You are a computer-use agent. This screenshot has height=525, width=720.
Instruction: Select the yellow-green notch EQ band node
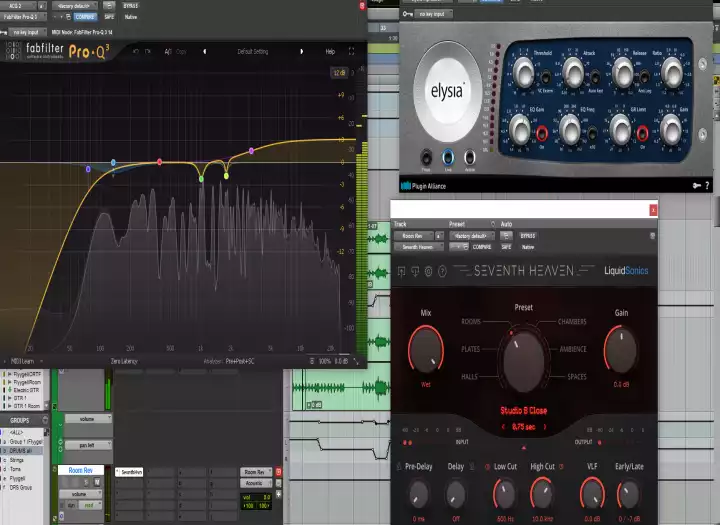pyautogui.click(x=226, y=176)
